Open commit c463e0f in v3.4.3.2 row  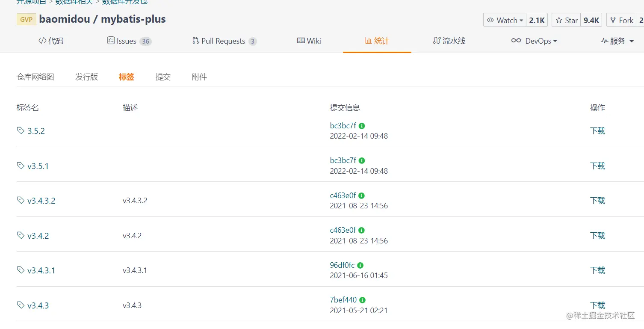pyautogui.click(x=343, y=196)
